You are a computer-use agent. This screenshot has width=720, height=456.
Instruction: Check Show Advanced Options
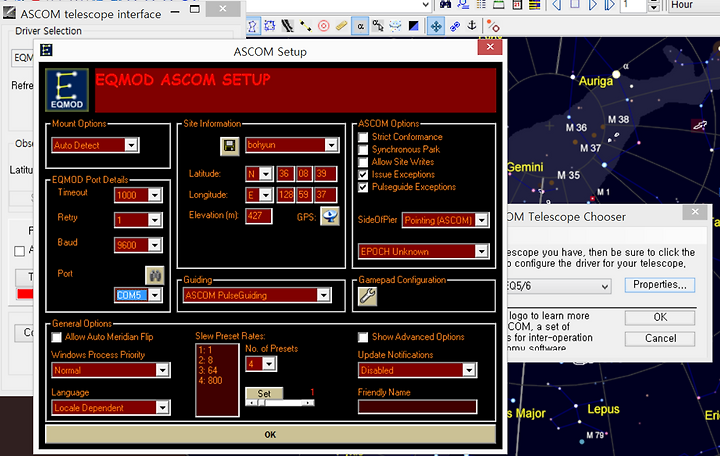pyautogui.click(x=363, y=337)
